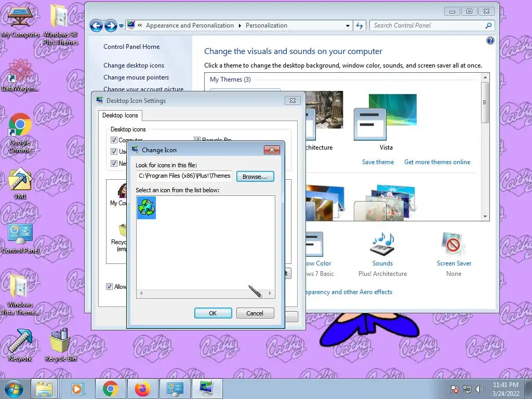
Task: Click Appearance and Personalization breadcrumb
Action: point(190,25)
